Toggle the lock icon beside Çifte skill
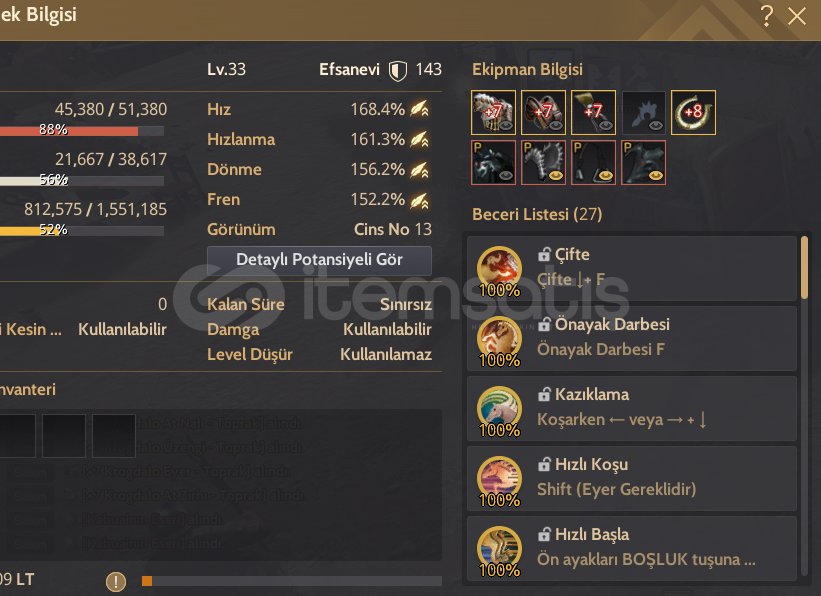This screenshot has height=596, width=821. (544, 255)
